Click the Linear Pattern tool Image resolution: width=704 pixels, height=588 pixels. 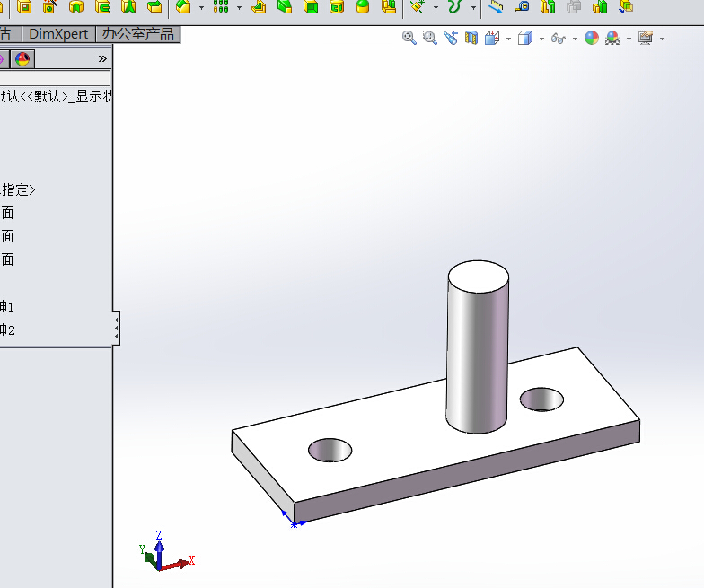pos(221,7)
